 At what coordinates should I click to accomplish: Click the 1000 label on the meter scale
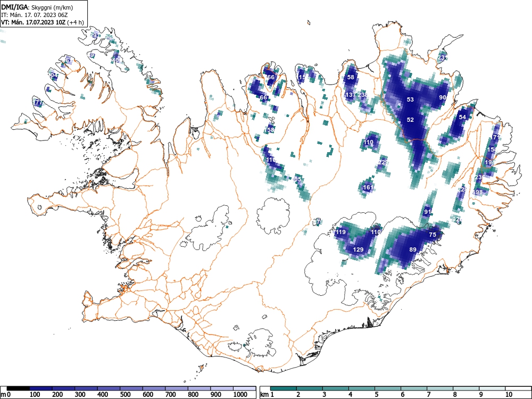240,395
